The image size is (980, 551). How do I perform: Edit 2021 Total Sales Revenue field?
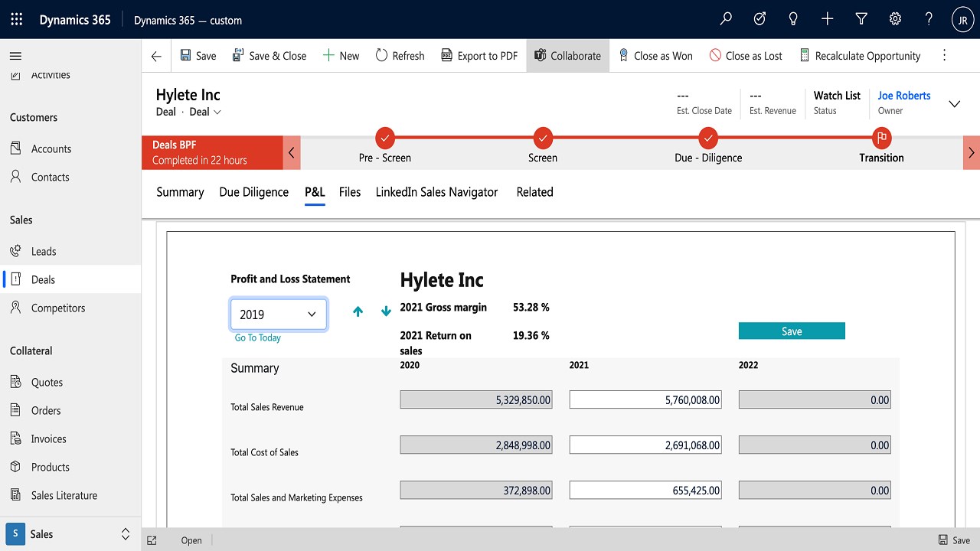pos(645,399)
